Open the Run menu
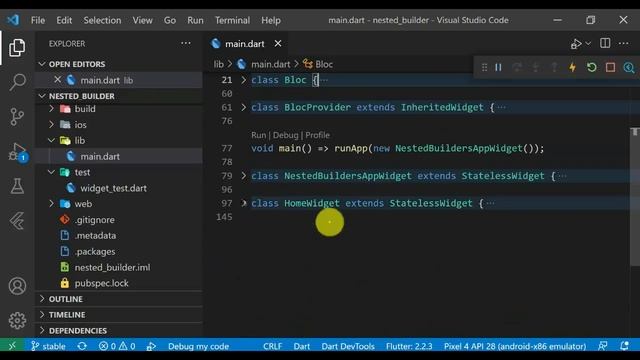The image size is (640, 360). pyautogui.click(x=195, y=20)
